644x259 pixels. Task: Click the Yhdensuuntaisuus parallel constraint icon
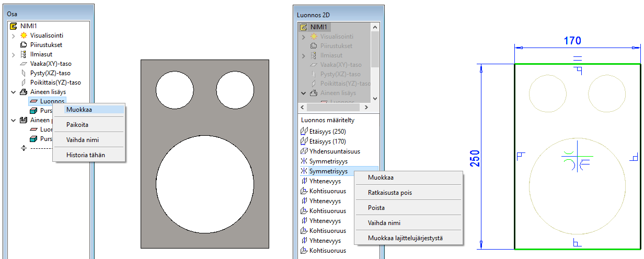[304, 151]
